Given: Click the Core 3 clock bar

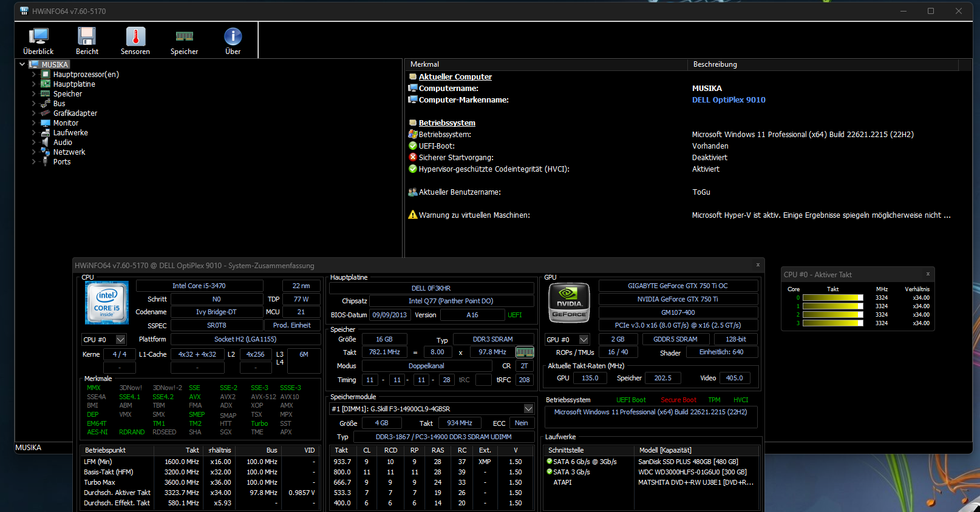Looking at the screenshot, I should [x=832, y=323].
